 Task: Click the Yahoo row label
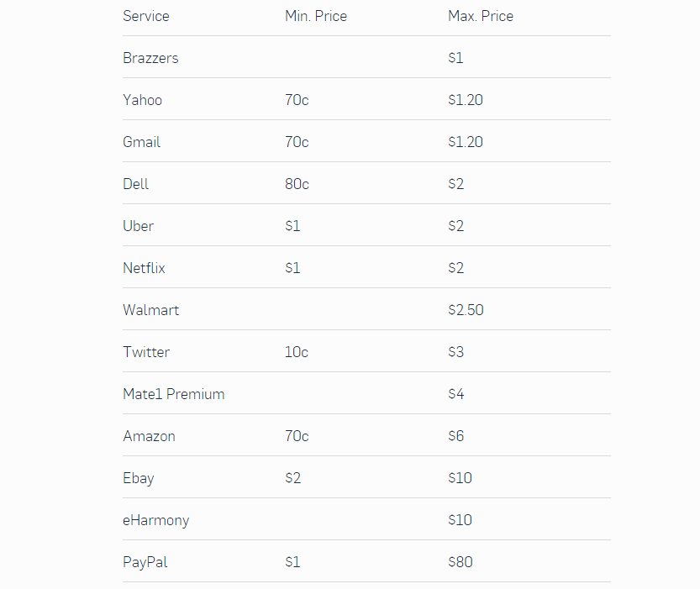142,100
